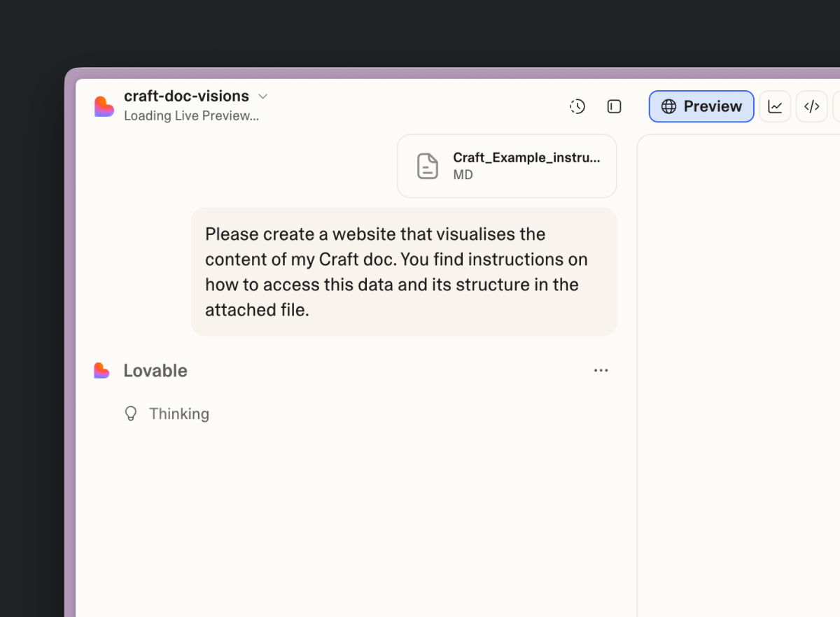Click the Loading Live Preview status text
840x617 pixels.
click(191, 116)
